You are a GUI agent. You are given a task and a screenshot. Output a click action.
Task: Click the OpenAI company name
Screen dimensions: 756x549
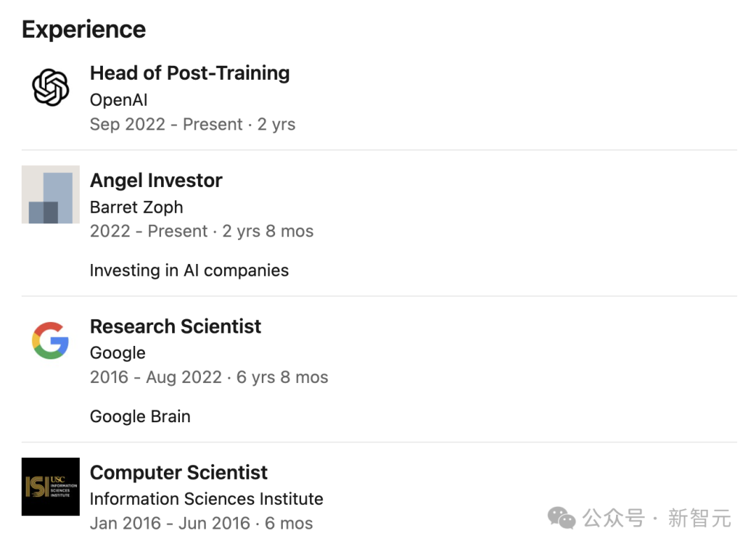(x=118, y=100)
